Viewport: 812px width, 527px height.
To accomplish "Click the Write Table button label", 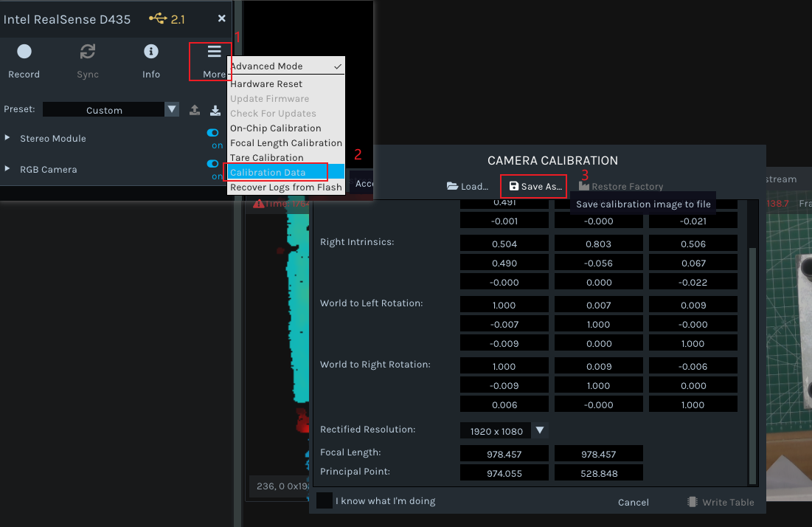I will 728,502.
